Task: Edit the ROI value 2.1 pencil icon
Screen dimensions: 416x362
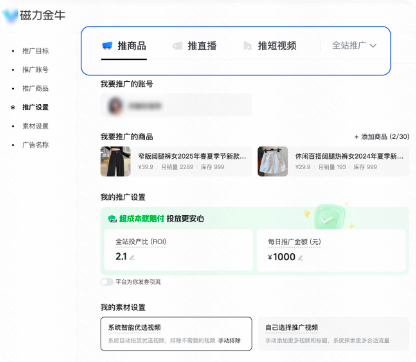Action: pos(132,257)
